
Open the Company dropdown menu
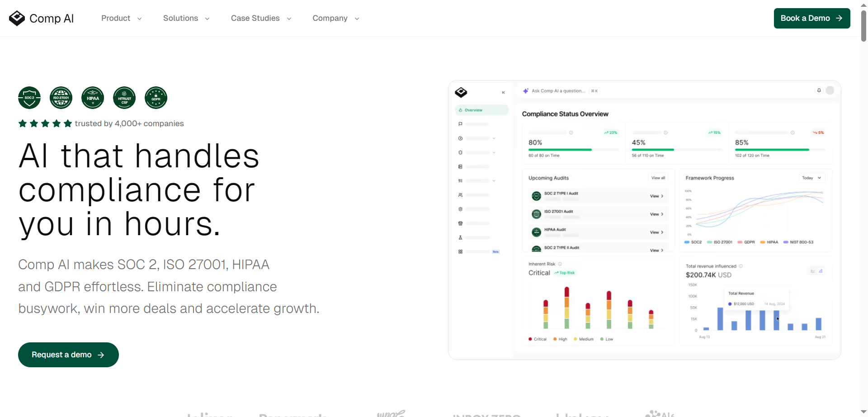click(335, 18)
